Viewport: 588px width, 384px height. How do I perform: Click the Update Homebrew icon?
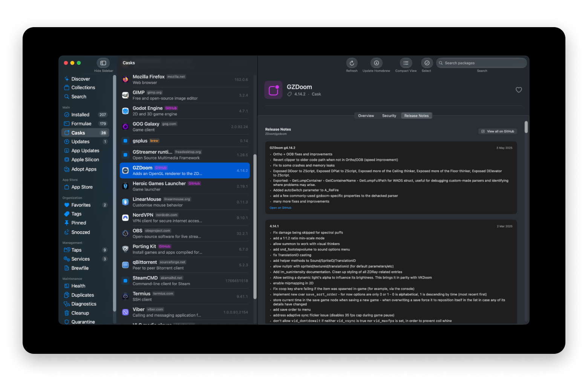(376, 63)
